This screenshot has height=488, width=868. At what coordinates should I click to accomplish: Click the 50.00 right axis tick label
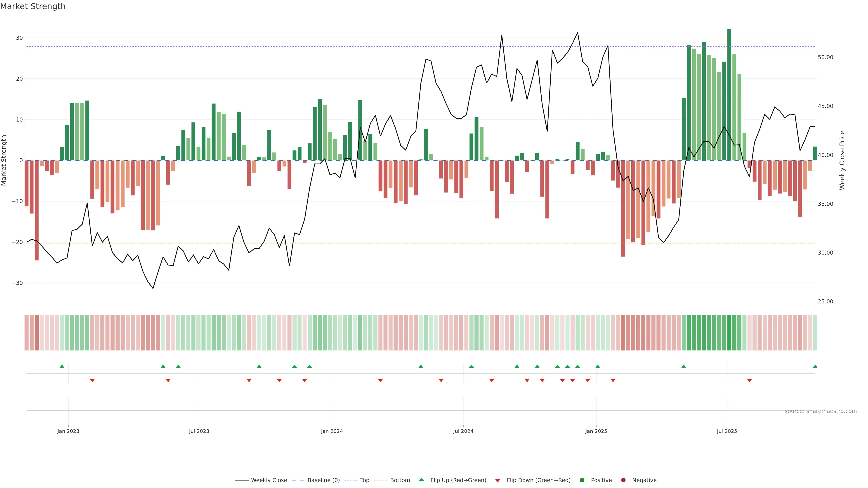coord(825,57)
